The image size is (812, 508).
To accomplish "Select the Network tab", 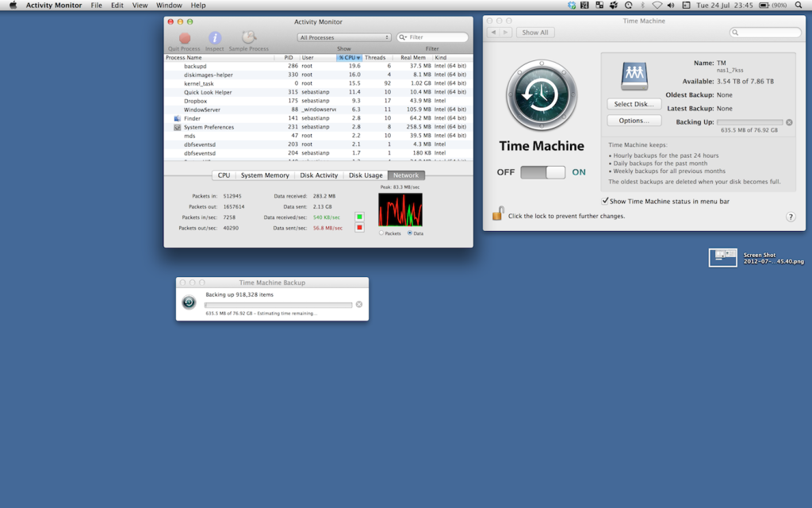I will point(406,175).
